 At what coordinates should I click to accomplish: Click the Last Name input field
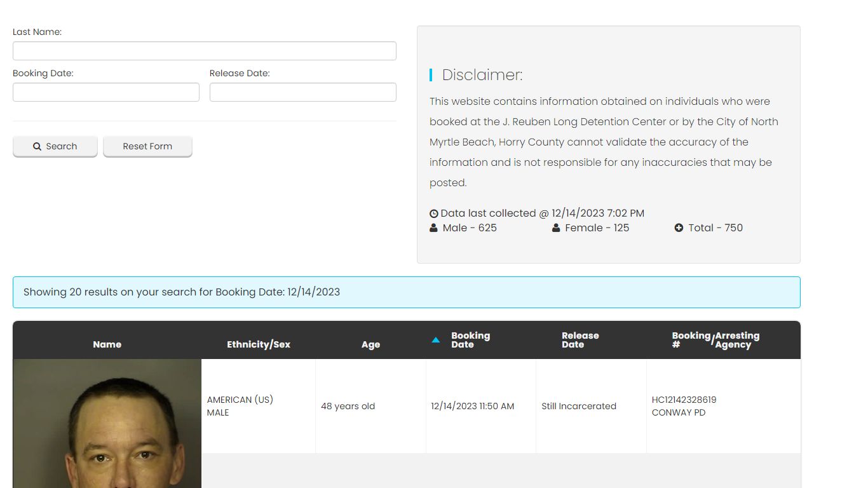pos(205,51)
